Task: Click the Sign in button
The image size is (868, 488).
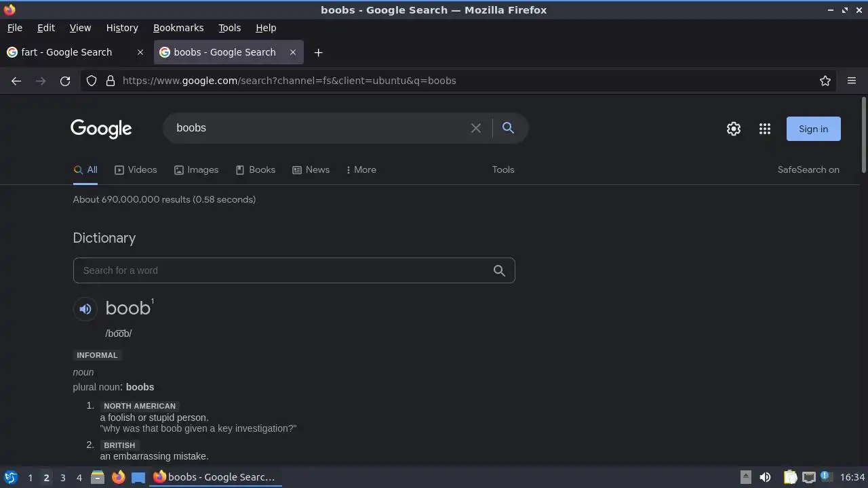Action: 813,129
